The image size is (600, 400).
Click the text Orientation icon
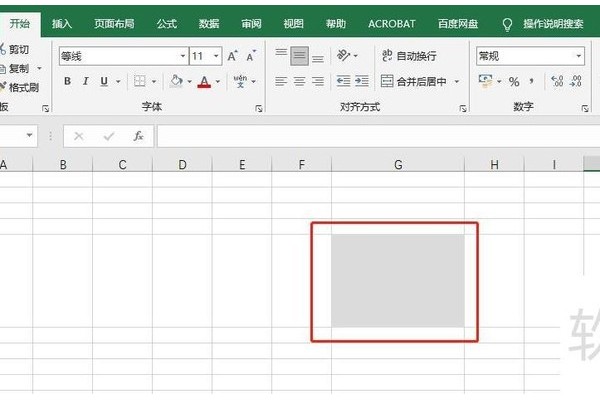click(343, 56)
